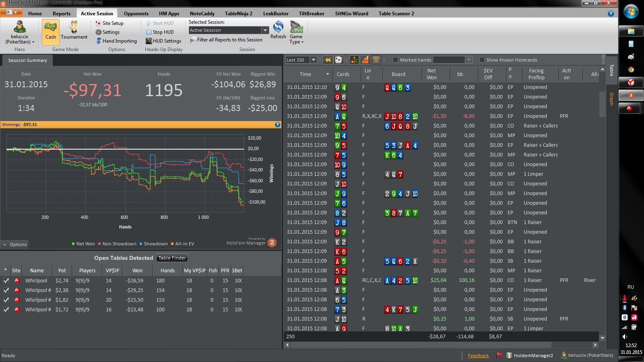This screenshot has height=362, width=644.
Task: Open Windows Explorer from the taskbar
Action: coord(631,31)
